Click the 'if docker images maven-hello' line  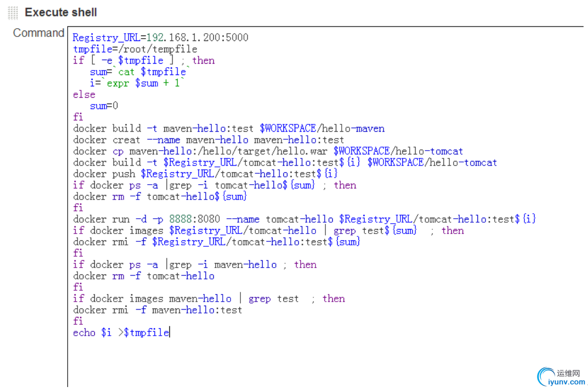click(209, 299)
